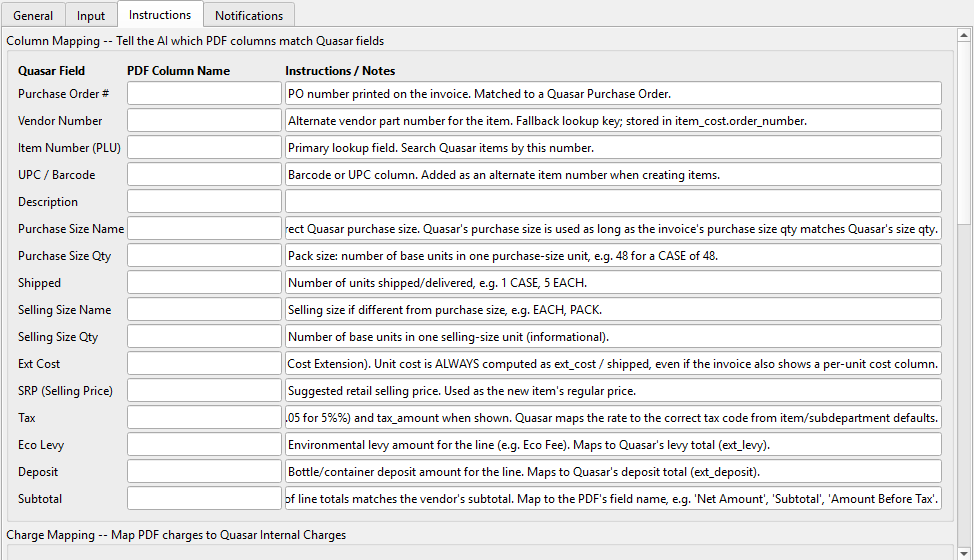Click the Tax PDF column field
This screenshot has height=560, width=974.
pyautogui.click(x=204, y=418)
